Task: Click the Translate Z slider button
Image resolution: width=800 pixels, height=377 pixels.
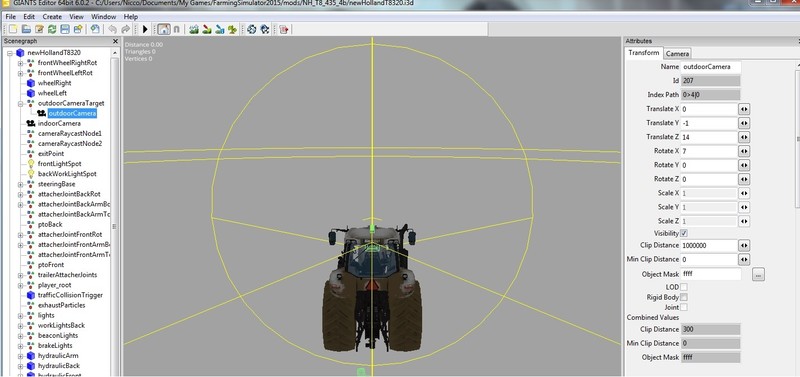Action: pos(744,137)
